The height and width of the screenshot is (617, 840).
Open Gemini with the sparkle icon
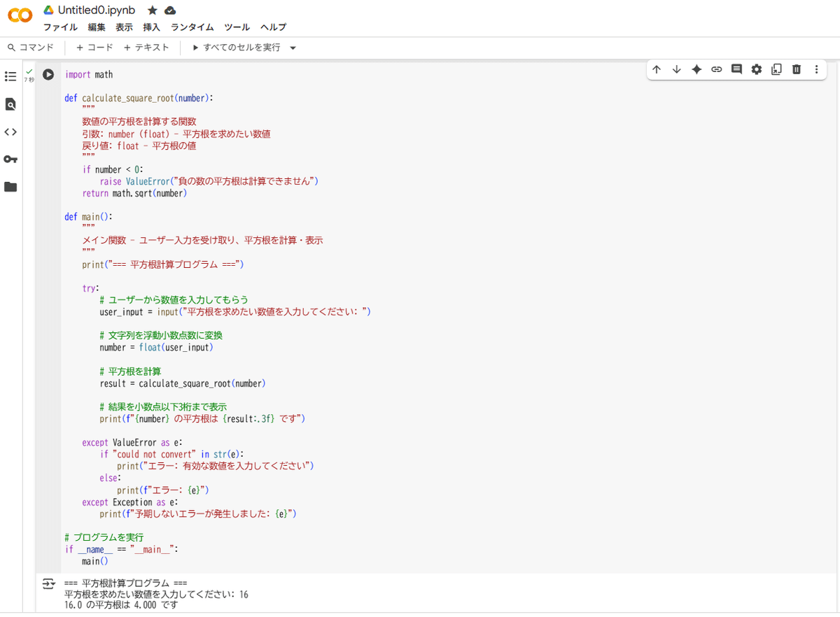pyautogui.click(x=696, y=70)
